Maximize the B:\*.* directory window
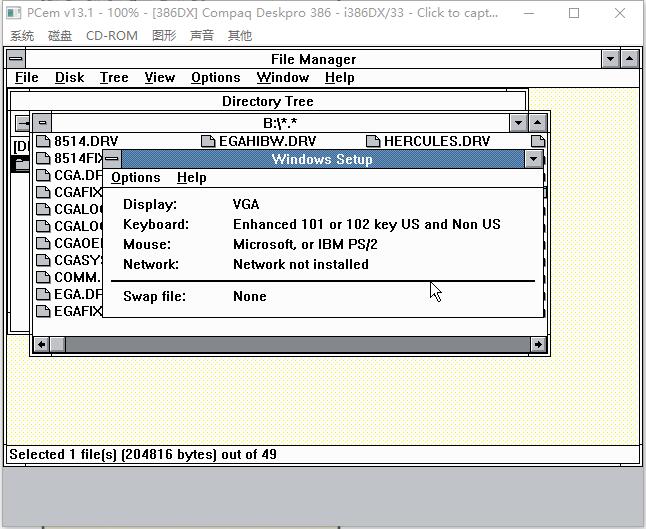Image resolution: width=646 pixels, height=529 pixels. coord(537,122)
